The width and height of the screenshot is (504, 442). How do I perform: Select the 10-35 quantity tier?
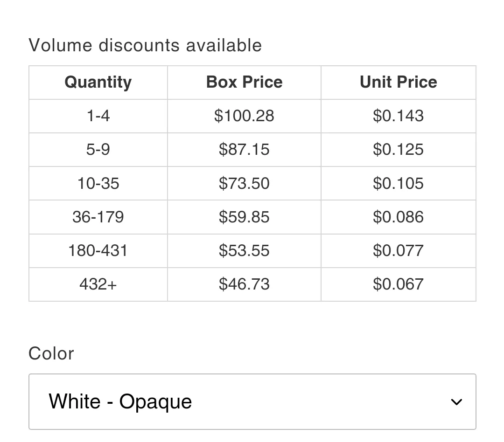click(98, 183)
